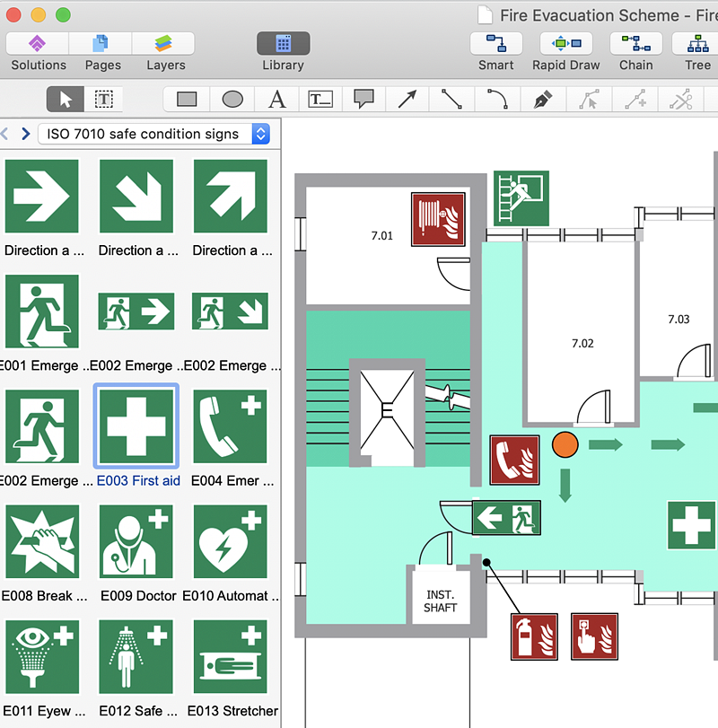Image resolution: width=718 pixels, height=728 pixels.
Task: Select the Ellipse shape tool
Action: (x=232, y=100)
